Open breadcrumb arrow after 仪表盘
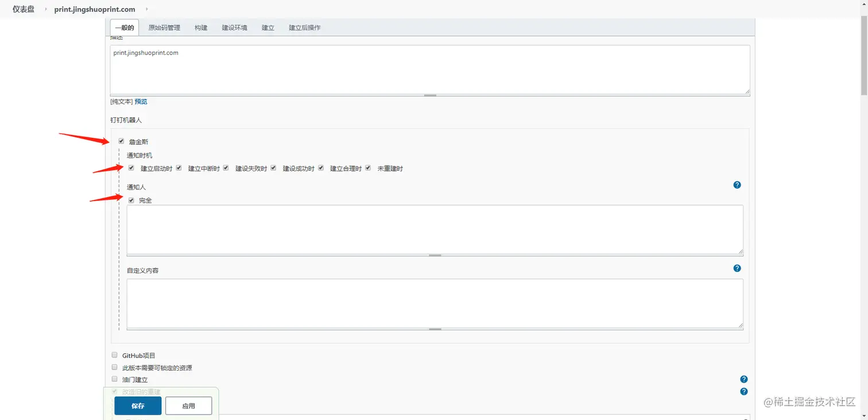The image size is (868, 420). [45, 9]
